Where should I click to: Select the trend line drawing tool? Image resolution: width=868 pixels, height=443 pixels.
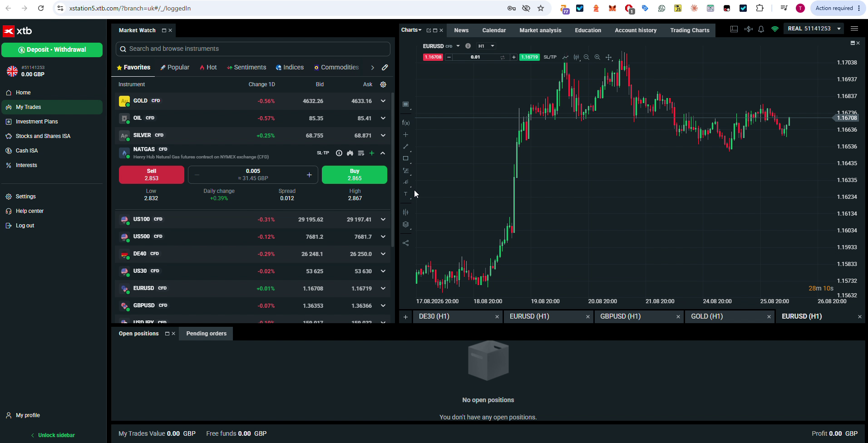pos(406,147)
